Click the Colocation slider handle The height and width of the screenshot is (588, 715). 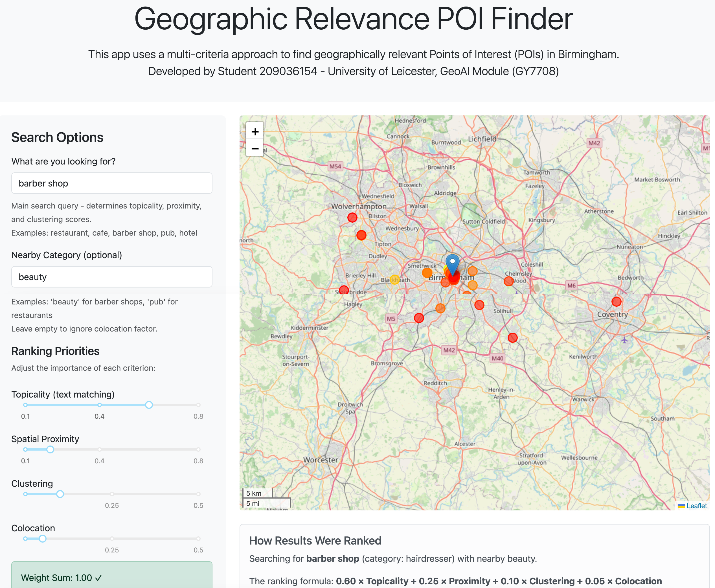[x=42, y=539]
